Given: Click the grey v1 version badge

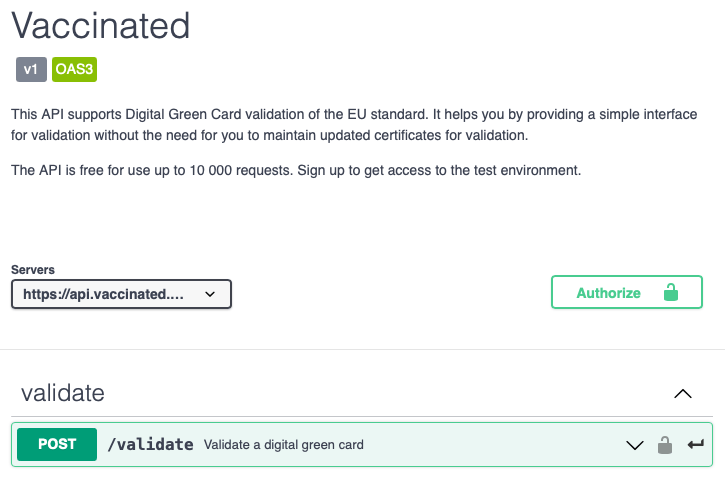Looking at the screenshot, I should [31, 70].
